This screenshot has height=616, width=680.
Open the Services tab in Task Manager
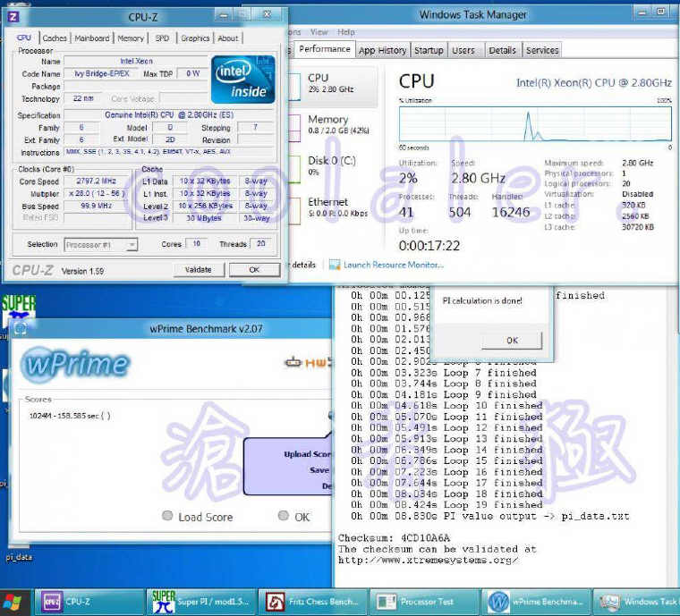[x=542, y=50]
